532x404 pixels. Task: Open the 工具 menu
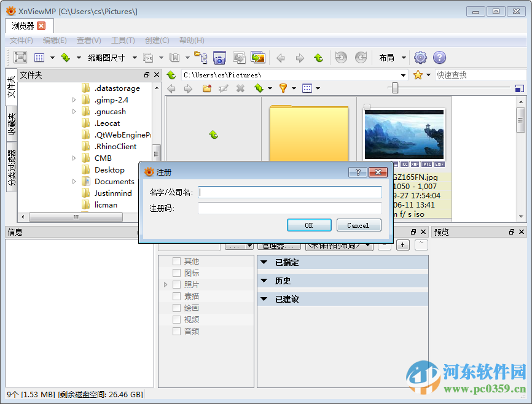123,40
